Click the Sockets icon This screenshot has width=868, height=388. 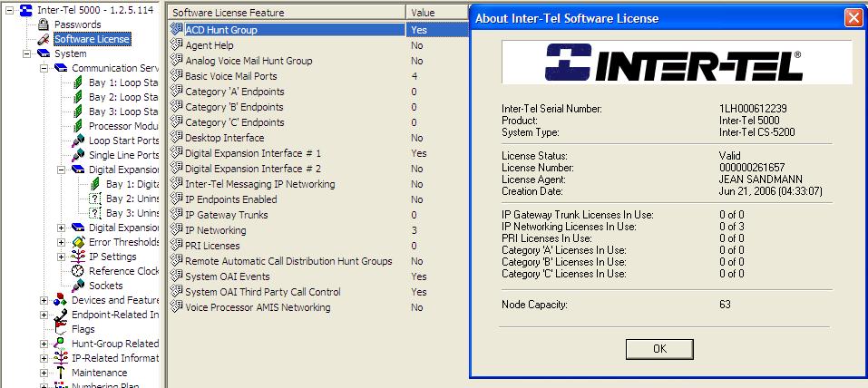(79, 286)
